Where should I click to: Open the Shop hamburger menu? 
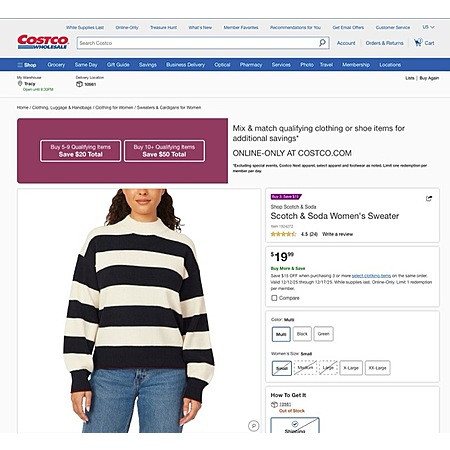click(x=27, y=65)
